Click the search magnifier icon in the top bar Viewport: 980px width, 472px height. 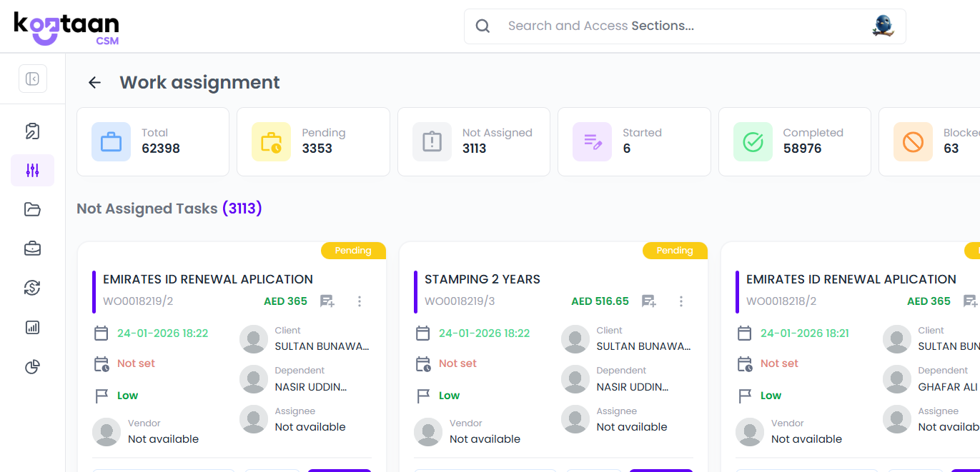[482, 26]
